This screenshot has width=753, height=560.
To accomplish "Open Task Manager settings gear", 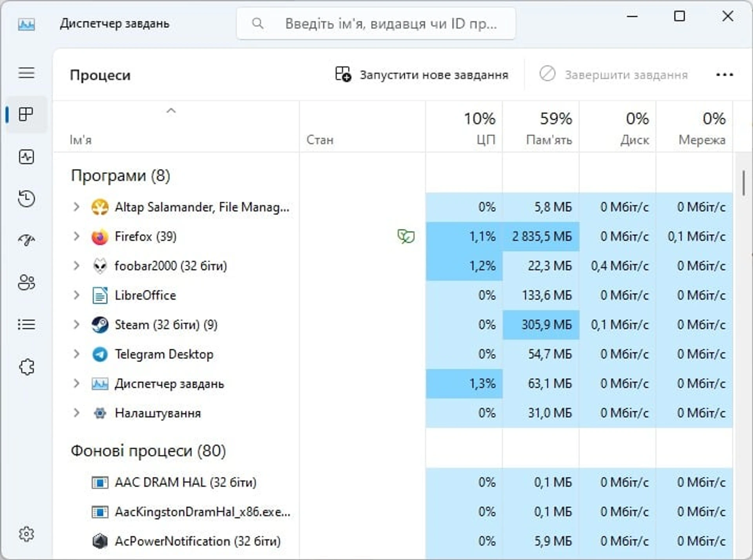I will pos(26,534).
